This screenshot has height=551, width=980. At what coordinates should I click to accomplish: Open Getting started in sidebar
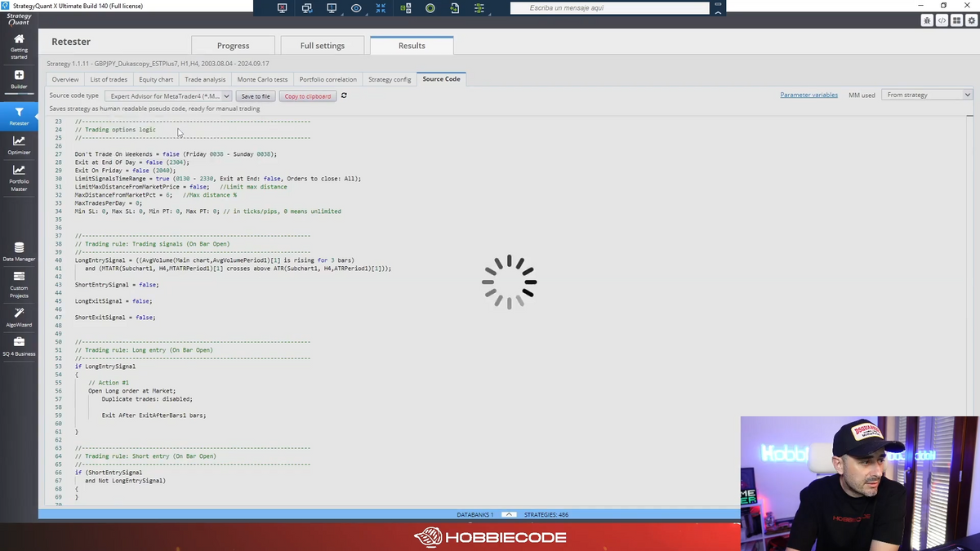point(19,47)
